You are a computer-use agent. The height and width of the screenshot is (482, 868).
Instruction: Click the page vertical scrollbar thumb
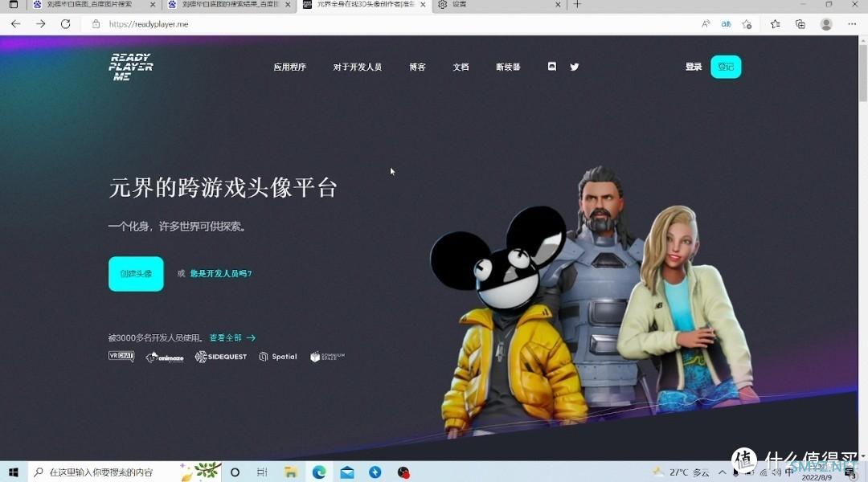[x=863, y=73]
